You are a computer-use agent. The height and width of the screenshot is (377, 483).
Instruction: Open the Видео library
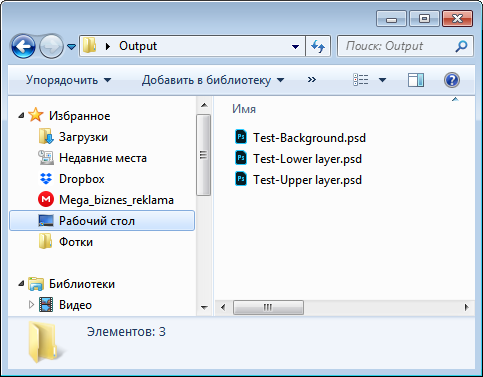pyautogui.click(x=75, y=305)
